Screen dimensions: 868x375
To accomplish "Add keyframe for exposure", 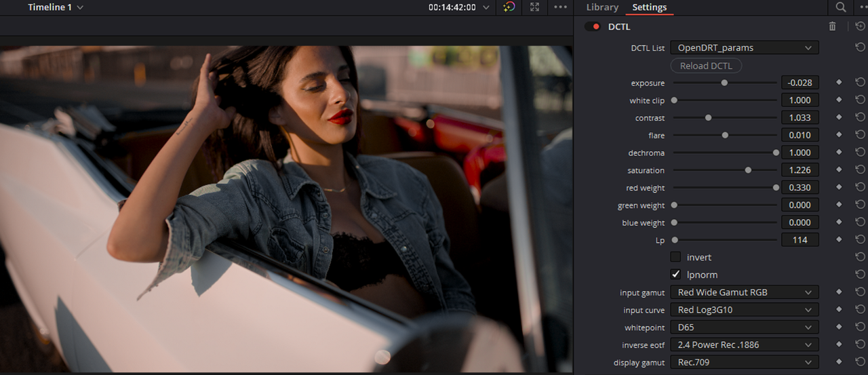I will [839, 83].
